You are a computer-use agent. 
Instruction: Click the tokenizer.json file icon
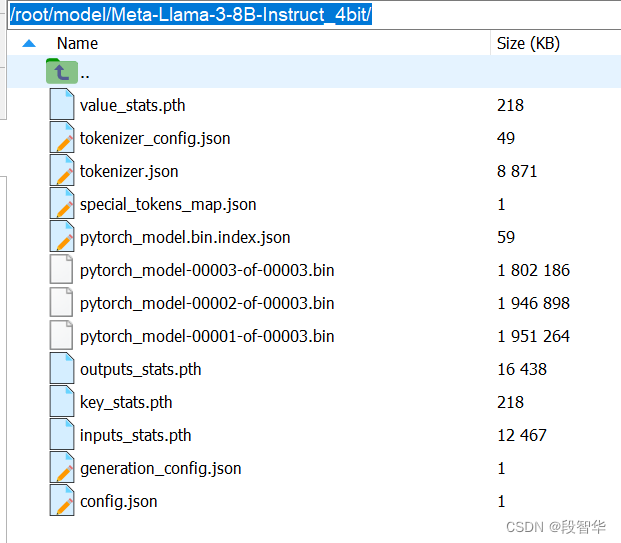click(x=62, y=171)
